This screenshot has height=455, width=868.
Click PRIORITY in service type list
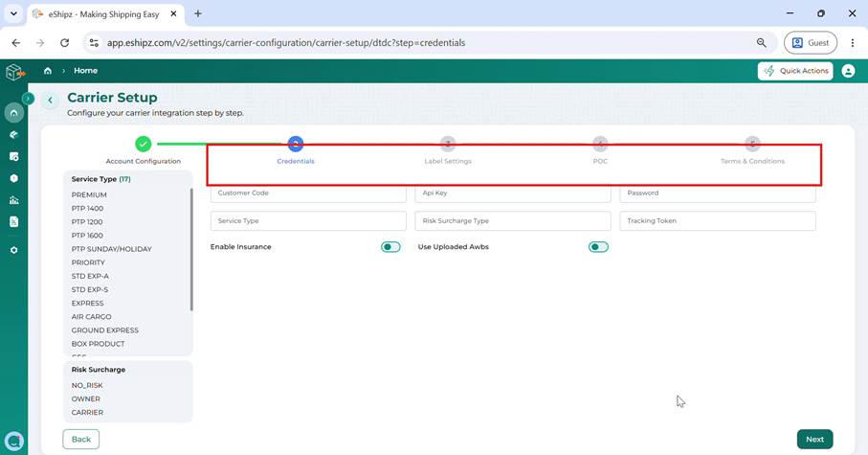coord(88,262)
